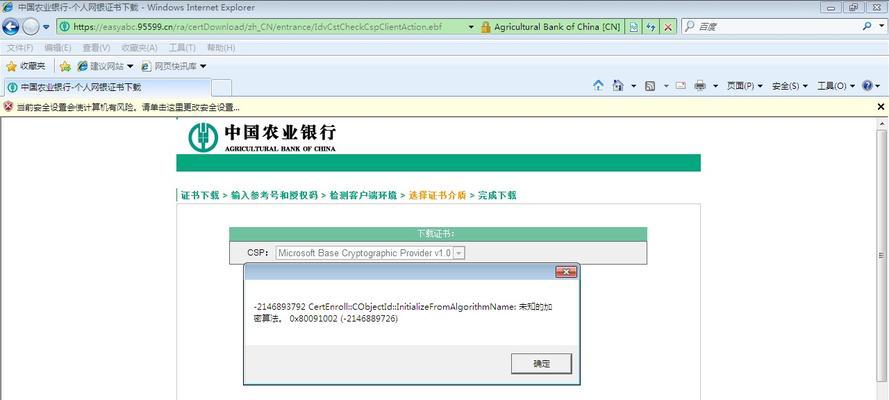889x400 pixels.
Task: Refresh the page with the blue arrows
Action: [x=651, y=27]
